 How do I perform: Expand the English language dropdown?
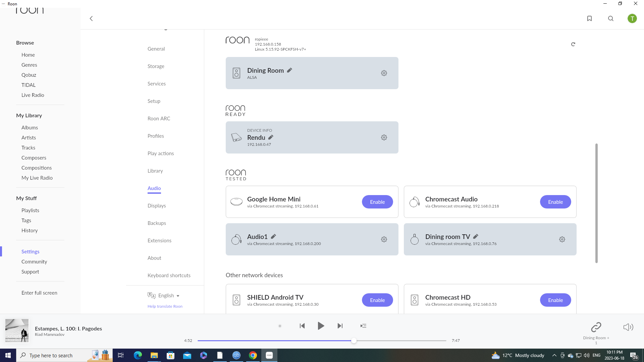coord(169,296)
